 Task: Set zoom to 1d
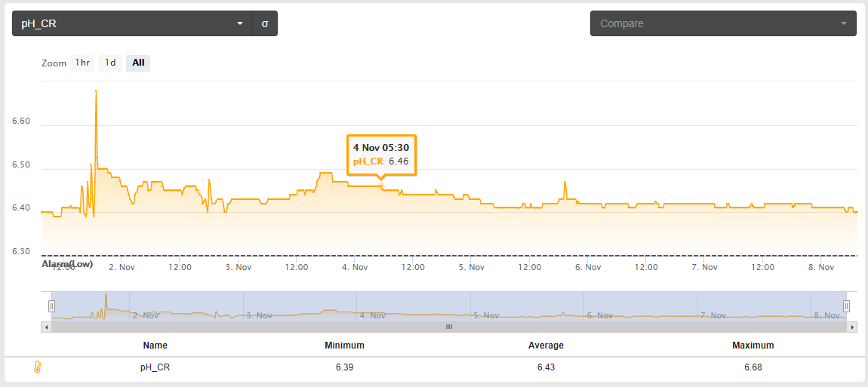110,63
